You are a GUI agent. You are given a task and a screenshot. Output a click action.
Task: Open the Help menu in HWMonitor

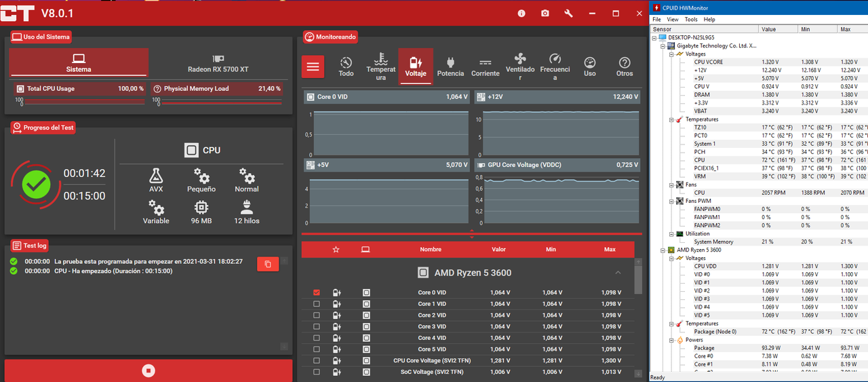click(709, 20)
